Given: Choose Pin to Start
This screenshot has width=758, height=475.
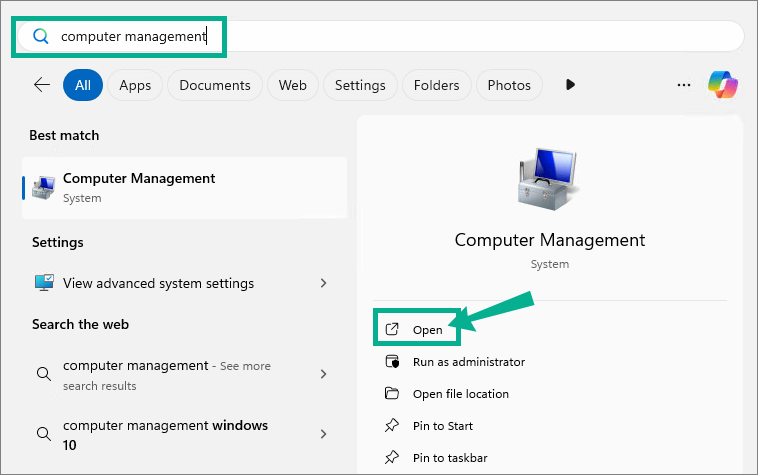Looking at the screenshot, I should point(443,426).
